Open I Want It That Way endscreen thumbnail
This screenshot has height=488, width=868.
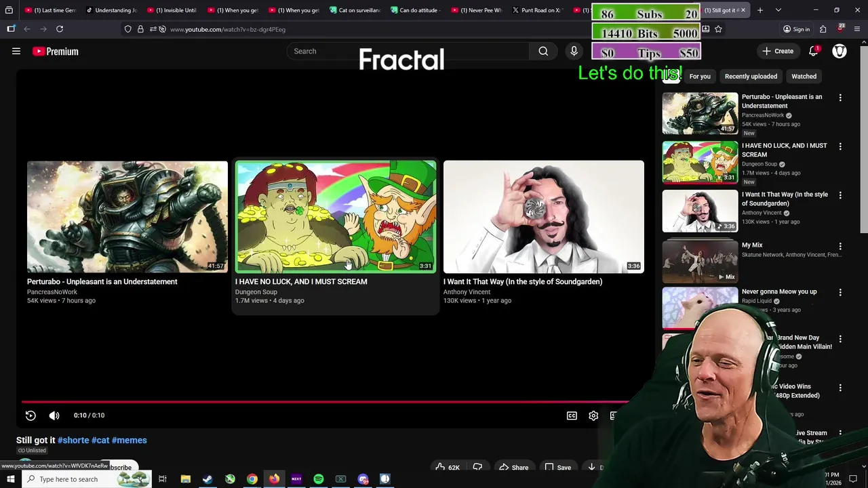544,217
